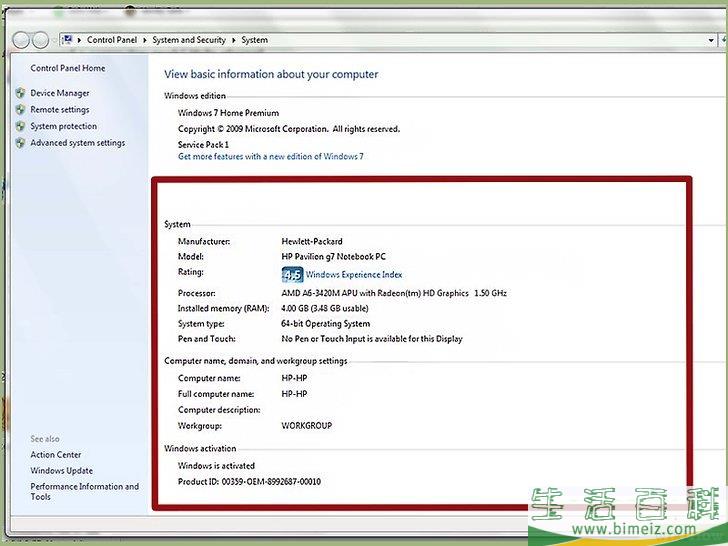The width and height of the screenshot is (728, 546).
Task: Expand the arrow after System and Security
Action: point(234,40)
